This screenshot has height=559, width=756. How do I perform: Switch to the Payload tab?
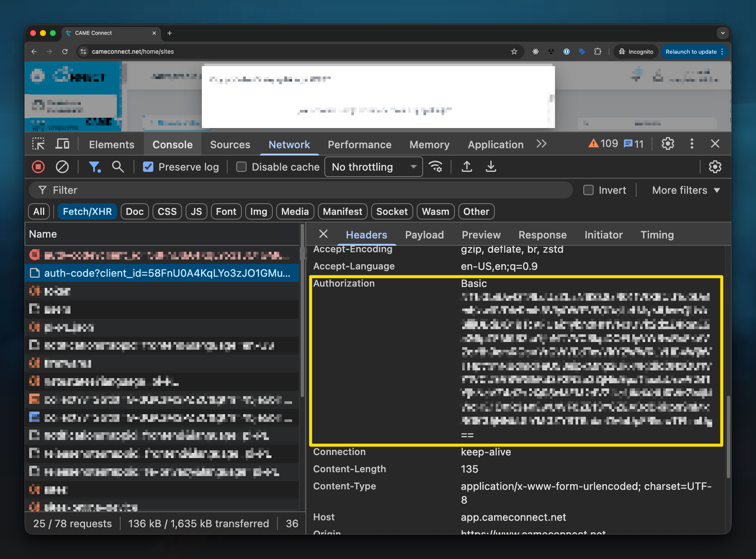point(424,235)
